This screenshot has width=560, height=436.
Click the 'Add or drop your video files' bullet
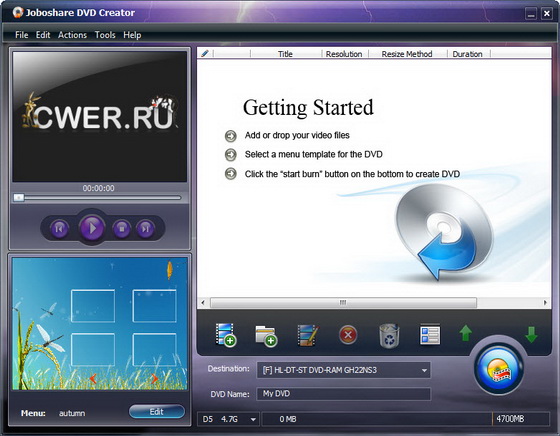pyautogui.click(x=231, y=136)
